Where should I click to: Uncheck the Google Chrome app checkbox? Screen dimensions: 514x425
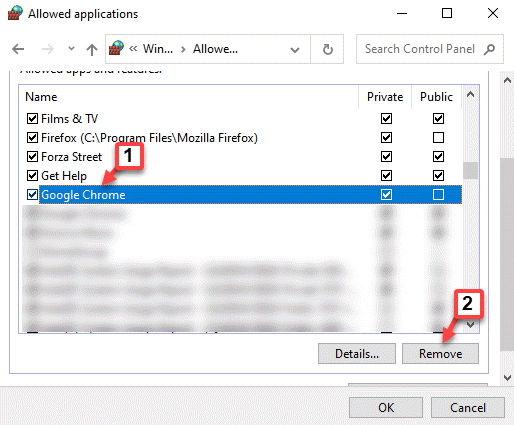32,194
